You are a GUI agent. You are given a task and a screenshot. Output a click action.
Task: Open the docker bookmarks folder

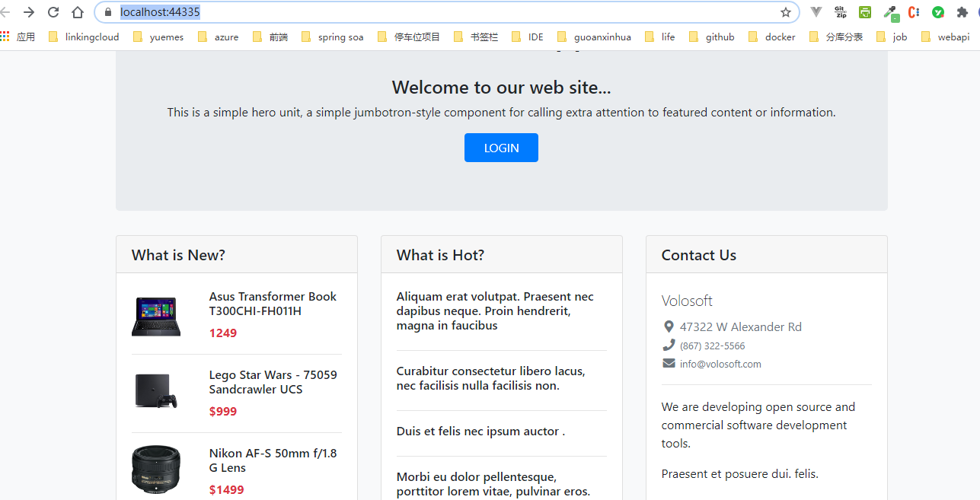[x=771, y=37]
